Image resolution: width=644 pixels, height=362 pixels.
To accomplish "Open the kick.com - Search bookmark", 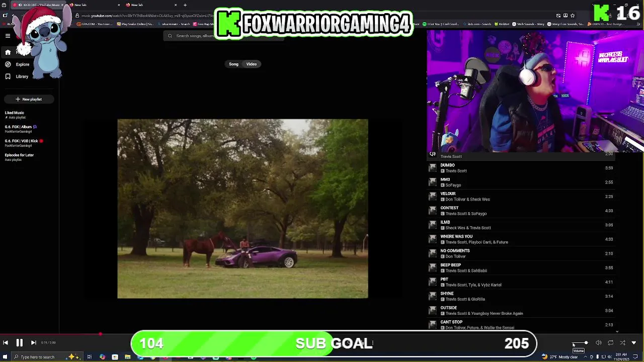I will [x=478, y=24].
